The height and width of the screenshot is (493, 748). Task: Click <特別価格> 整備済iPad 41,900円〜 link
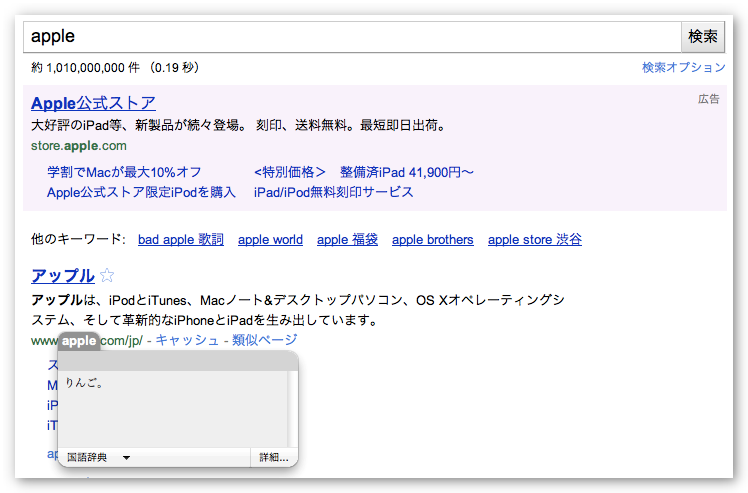364,172
